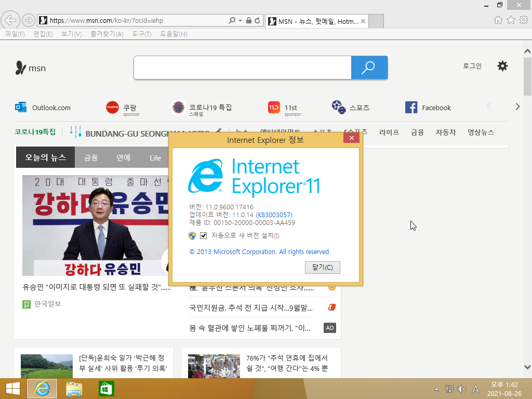Image resolution: width=532 pixels, height=399 pixels.
Task: Open the Windows Start button
Action: [13, 389]
